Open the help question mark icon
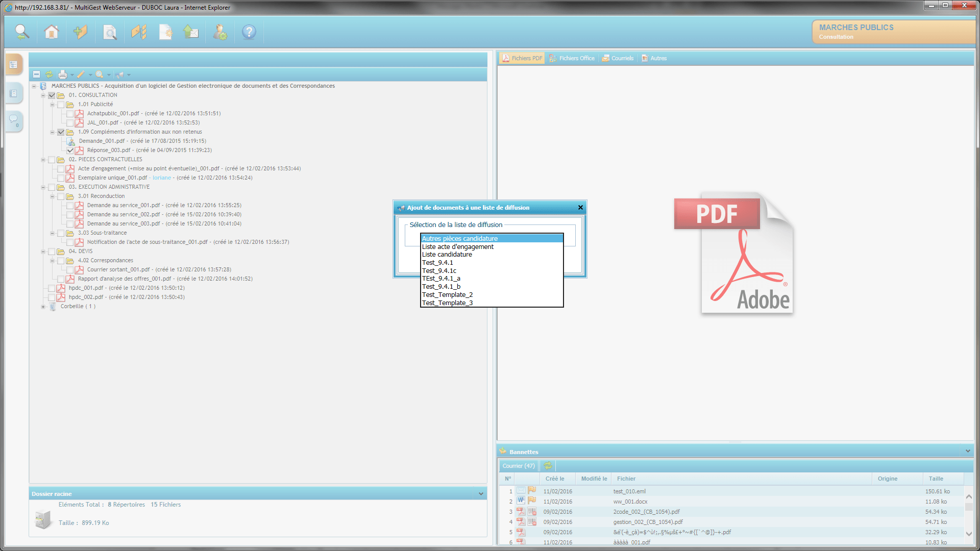Viewport: 980px width, 551px height. [x=249, y=32]
